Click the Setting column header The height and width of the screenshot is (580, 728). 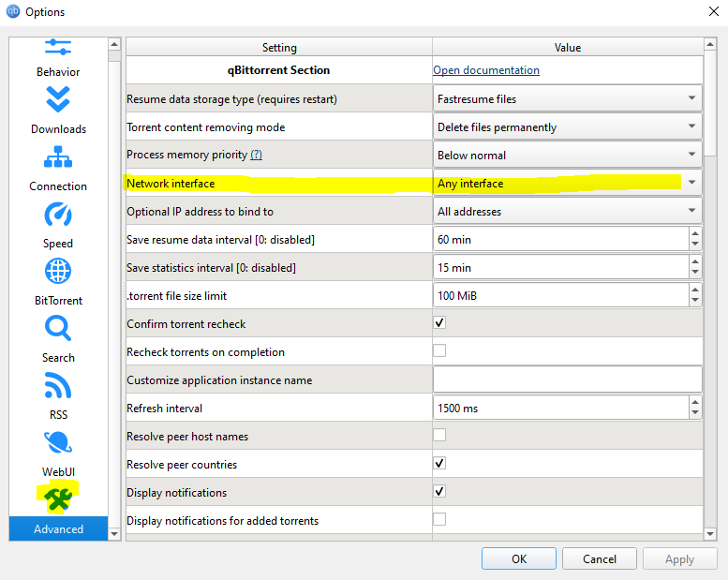point(279,48)
